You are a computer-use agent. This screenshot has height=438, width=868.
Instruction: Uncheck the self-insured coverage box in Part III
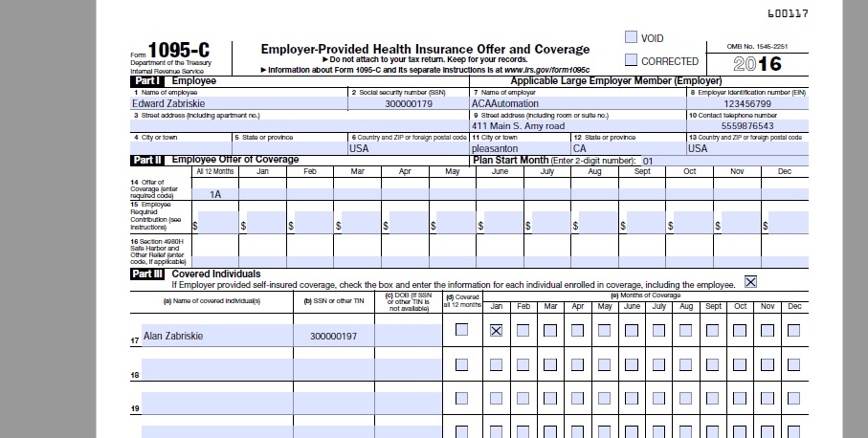(x=750, y=282)
